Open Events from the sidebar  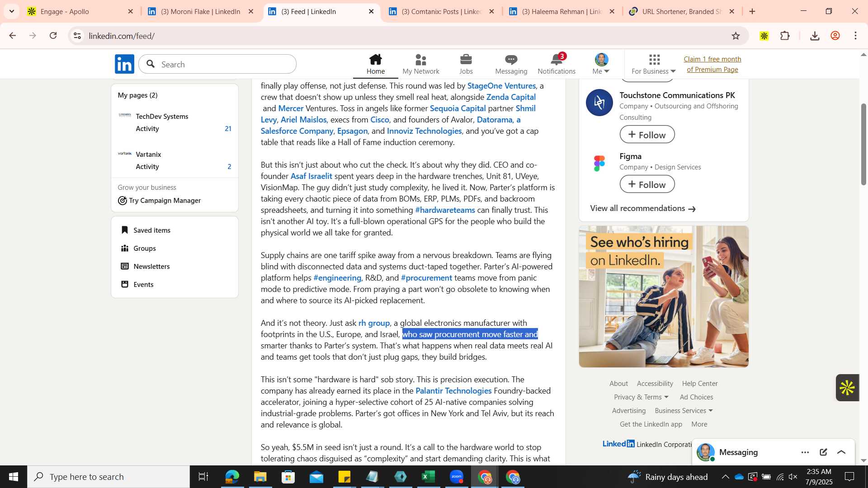137,284
